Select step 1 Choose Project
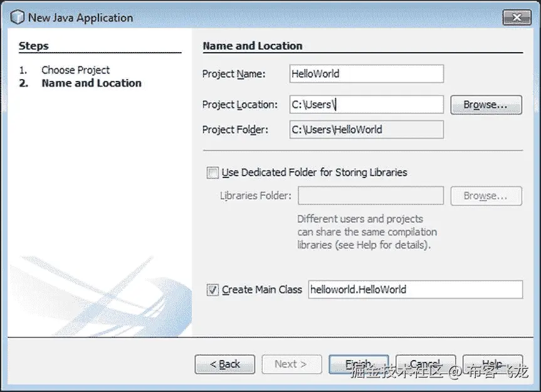This screenshot has height=392, width=541. (x=75, y=70)
